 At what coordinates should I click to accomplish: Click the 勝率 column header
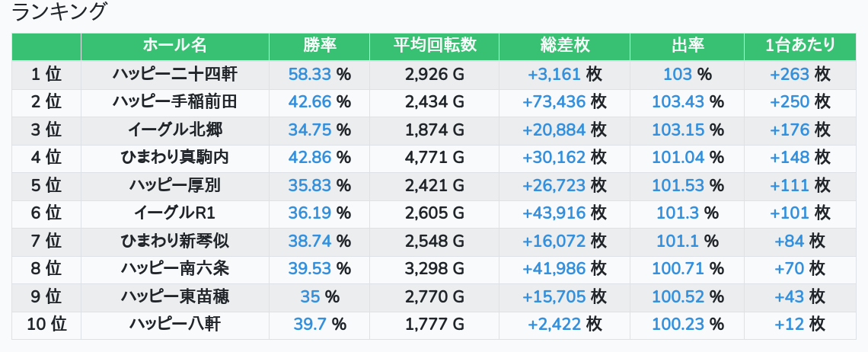319,46
